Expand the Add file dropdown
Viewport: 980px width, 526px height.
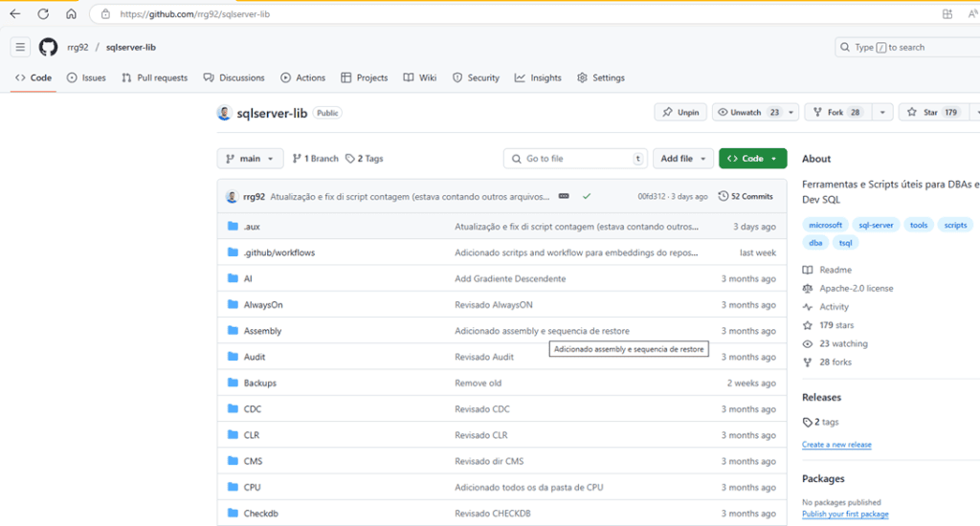[683, 159]
